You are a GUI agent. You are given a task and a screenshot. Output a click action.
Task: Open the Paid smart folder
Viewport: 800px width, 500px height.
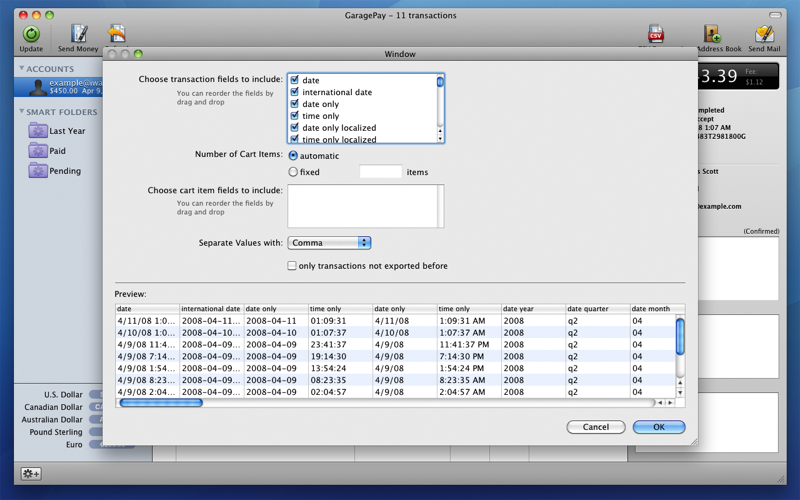pos(57,151)
